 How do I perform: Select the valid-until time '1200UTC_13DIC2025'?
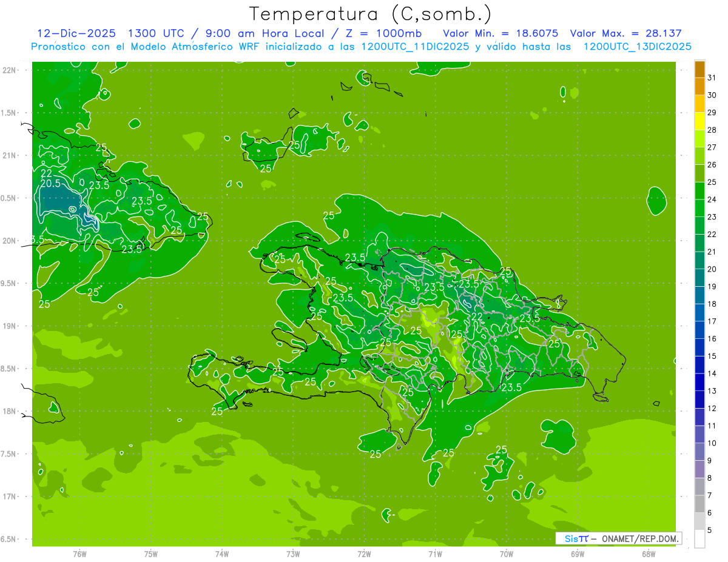[636, 47]
